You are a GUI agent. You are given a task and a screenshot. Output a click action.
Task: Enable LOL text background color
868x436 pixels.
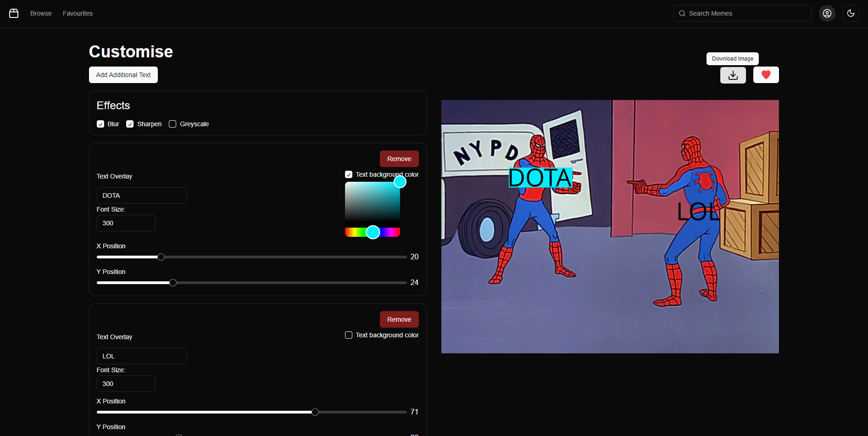pos(349,335)
